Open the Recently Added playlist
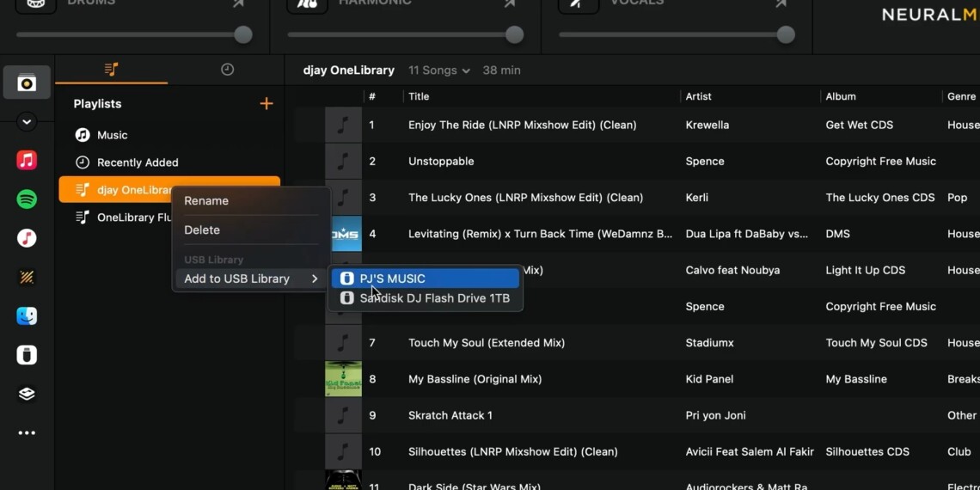Viewport: 980px width, 490px height. tap(138, 162)
